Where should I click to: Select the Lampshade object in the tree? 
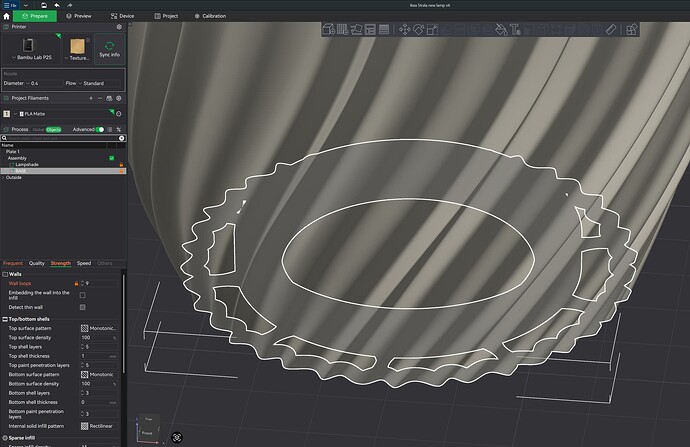click(27, 165)
